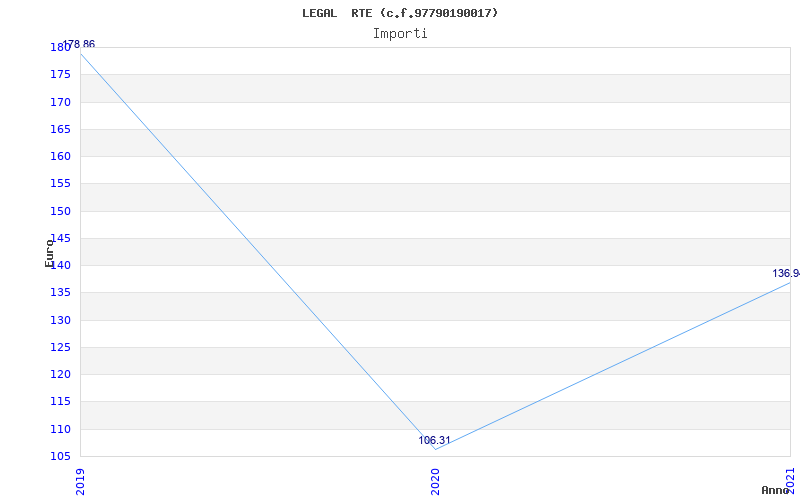The width and height of the screenshot is (800, 500).
Task: Click the 130 y-axis tick label
Action: click(60, 320)
